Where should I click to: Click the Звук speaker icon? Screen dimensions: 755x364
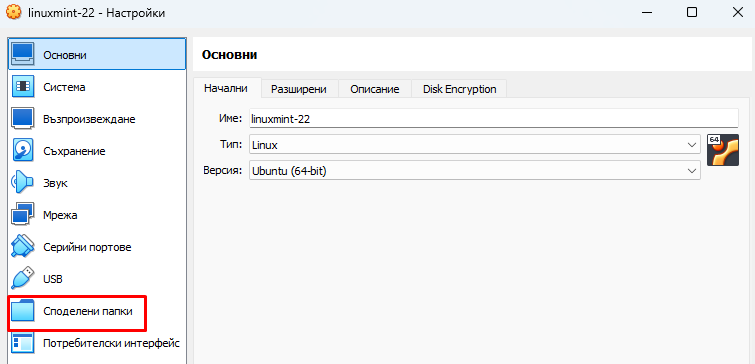coord(22,182)
